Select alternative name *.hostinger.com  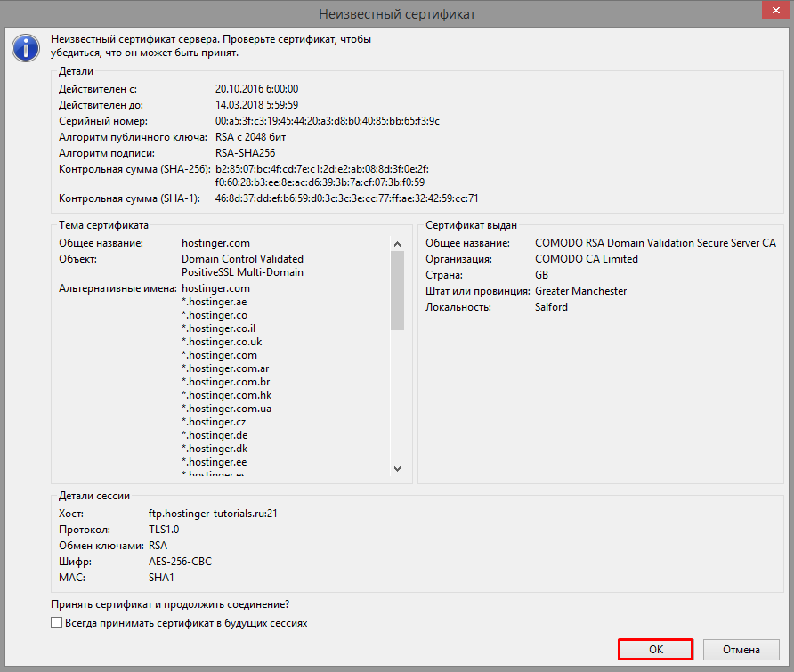click(219, 355)
